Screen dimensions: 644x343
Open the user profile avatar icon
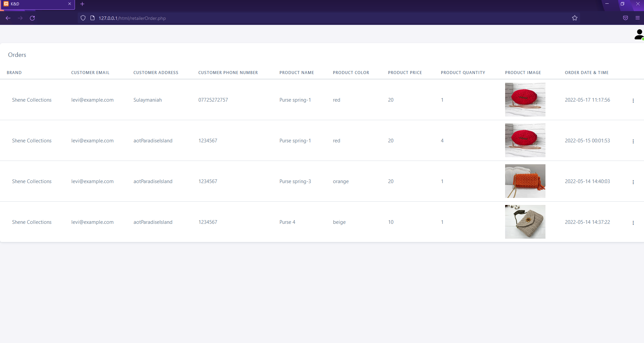click(x=639, y=34)
